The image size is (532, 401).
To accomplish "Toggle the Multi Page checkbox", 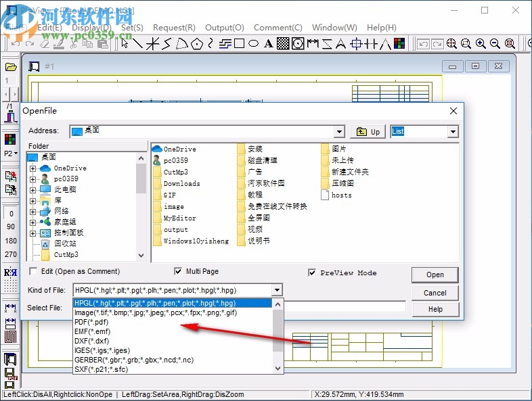I will 178,271.
